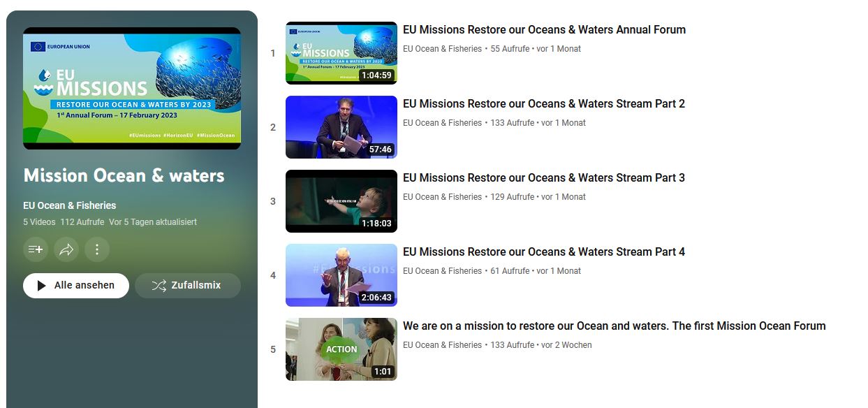This screenshot has height=408, width=868.
Task: Click the 57:46 duration badge
Action: [x=380, y=150]
